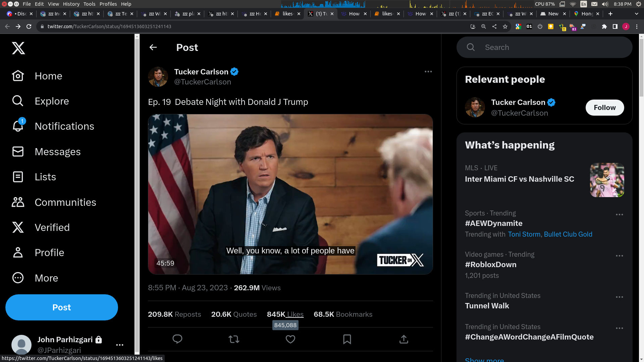Open the browser Extensions puzzle icon

(x=604, y=26)
